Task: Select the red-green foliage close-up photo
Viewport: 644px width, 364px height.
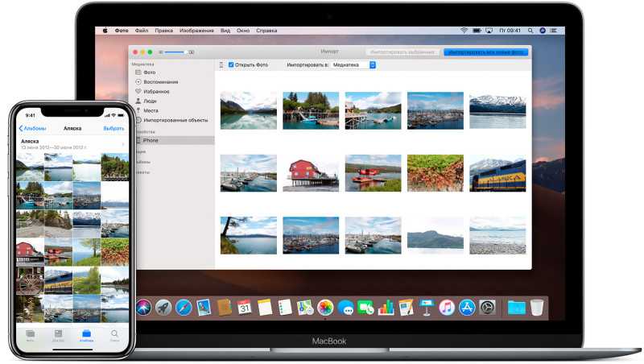Action: [436, 173]
